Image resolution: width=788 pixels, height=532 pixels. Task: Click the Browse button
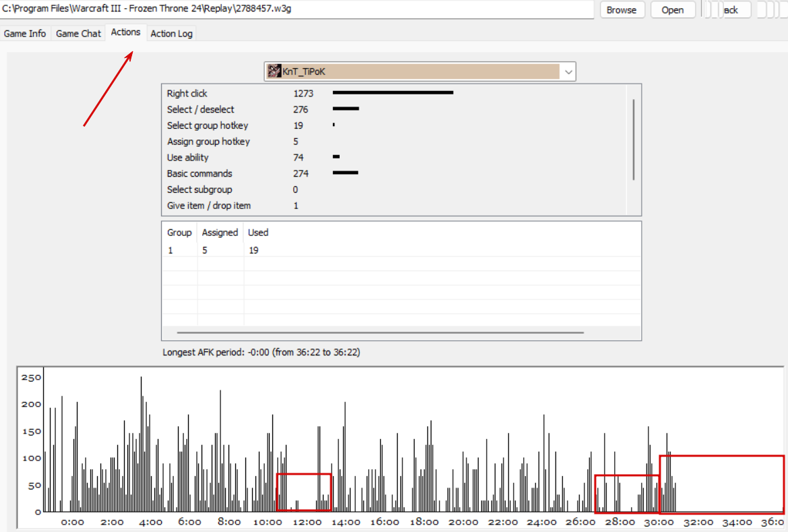pyautogui.click(x=622, y=9)
